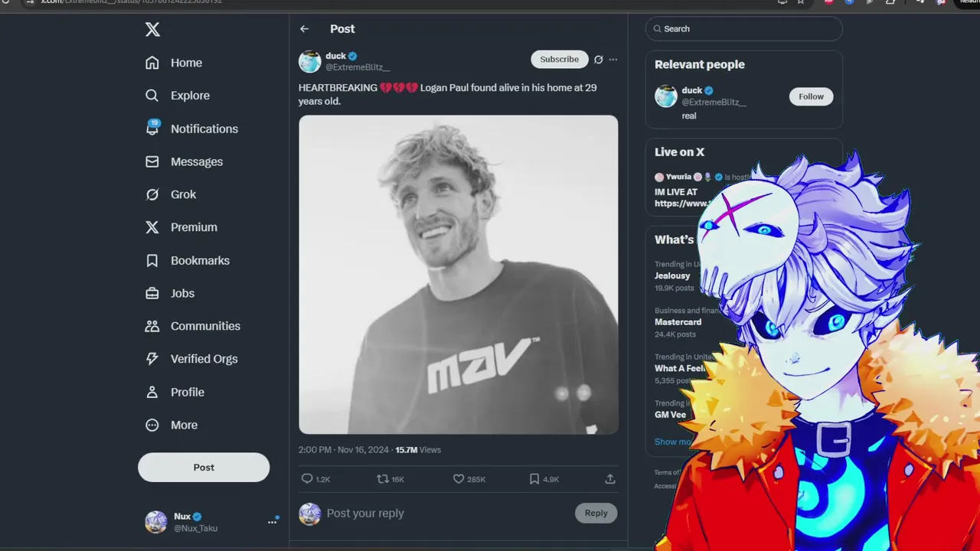Follow duck in Relevant people
The width and height of the screenshot is (980, 551).
click(x=811, y=96)
